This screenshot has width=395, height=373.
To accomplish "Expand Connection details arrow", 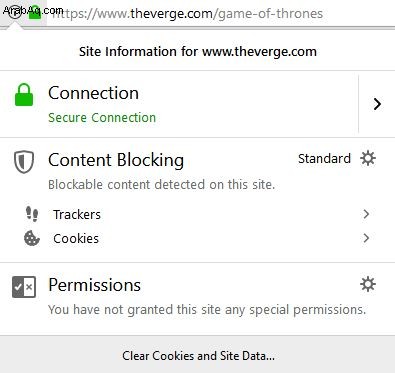I will pos(377,104).
